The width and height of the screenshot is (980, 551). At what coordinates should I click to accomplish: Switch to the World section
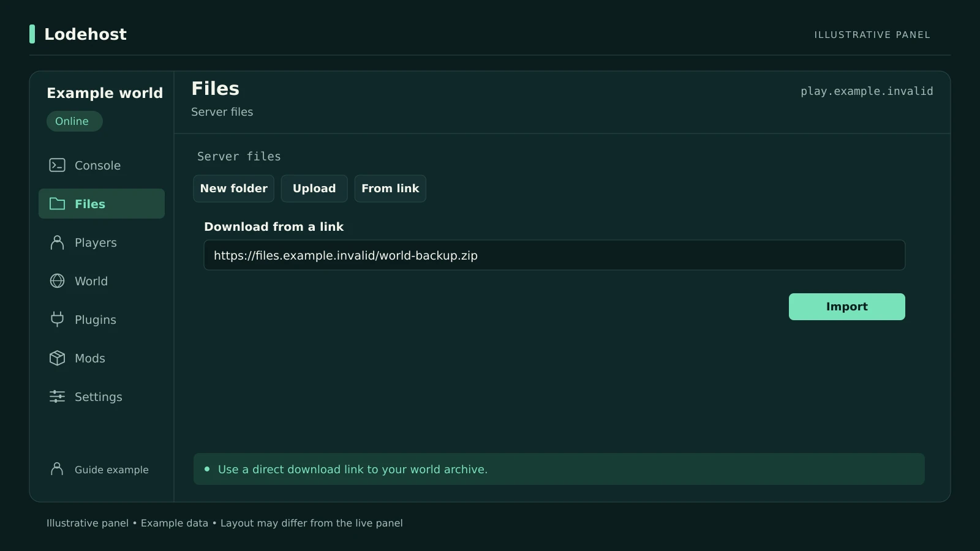[x=102, y=281]
